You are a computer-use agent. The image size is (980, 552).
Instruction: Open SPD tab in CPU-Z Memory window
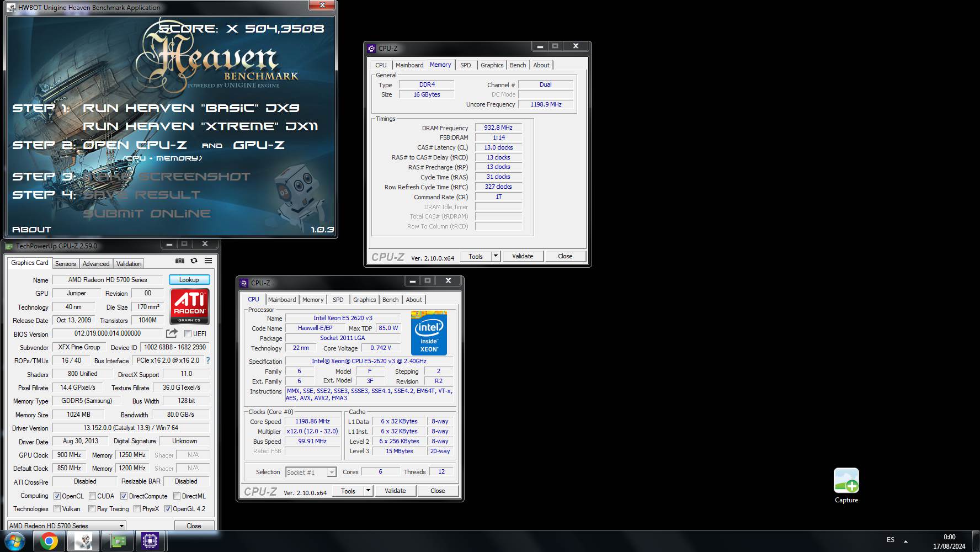click(x=466, y=65)
